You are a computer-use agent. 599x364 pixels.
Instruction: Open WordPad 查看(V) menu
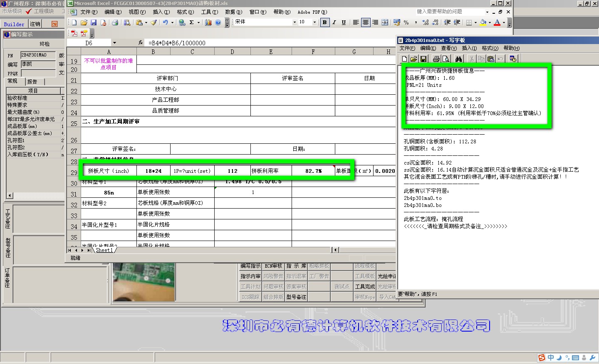(449, 48)
